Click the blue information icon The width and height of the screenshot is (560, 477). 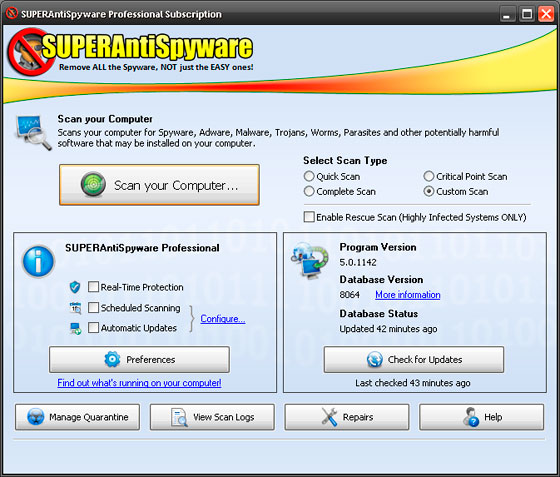(x=38, y=261)
